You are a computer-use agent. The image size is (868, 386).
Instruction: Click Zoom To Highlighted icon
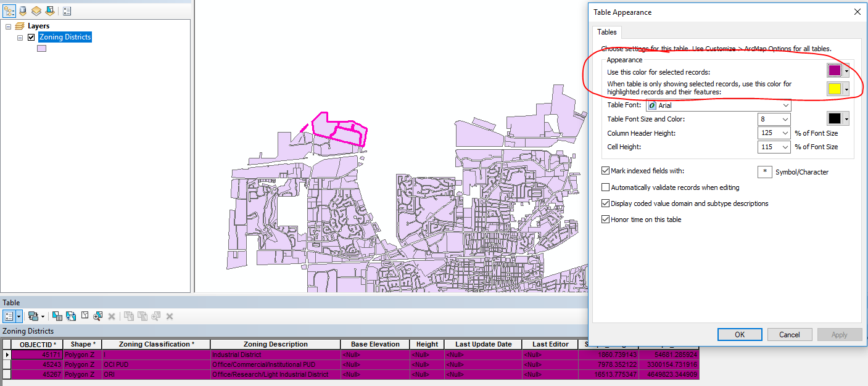[155, 316]
